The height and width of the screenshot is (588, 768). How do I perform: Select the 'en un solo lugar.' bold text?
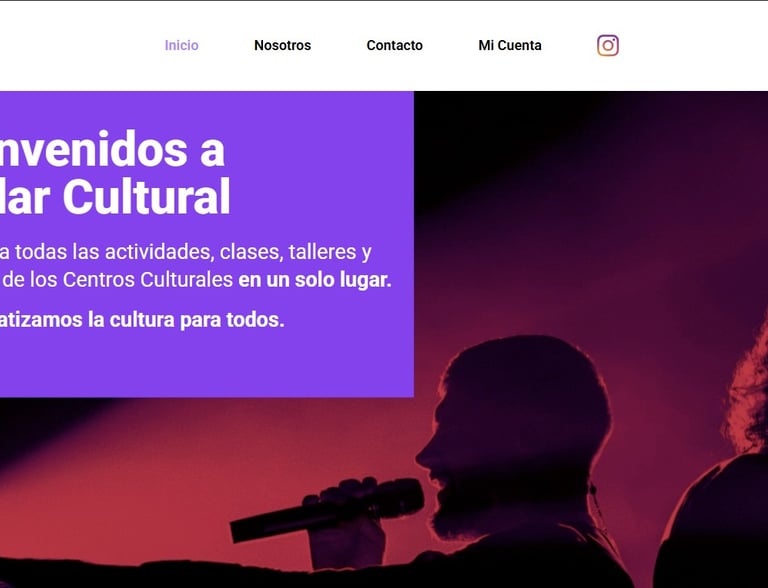(x=315, y=280)
